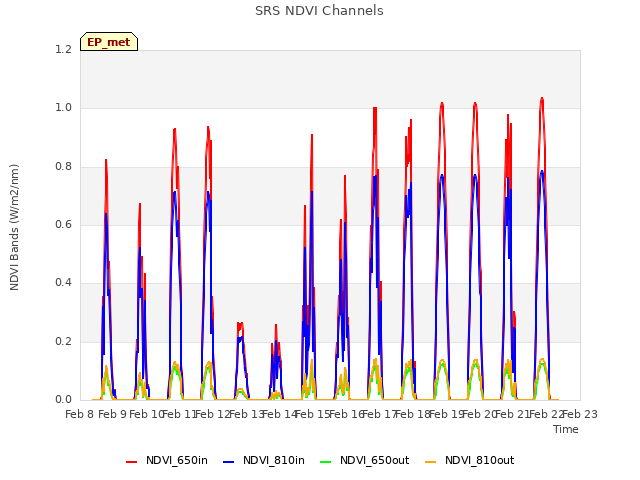Click the Time x-axis label

pos(566,429)
